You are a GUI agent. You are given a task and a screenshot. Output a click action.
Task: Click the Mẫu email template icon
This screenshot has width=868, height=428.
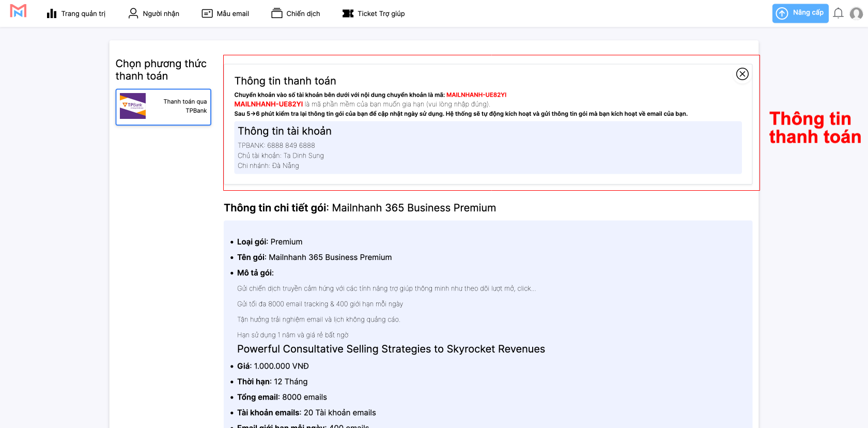point(207,13)
